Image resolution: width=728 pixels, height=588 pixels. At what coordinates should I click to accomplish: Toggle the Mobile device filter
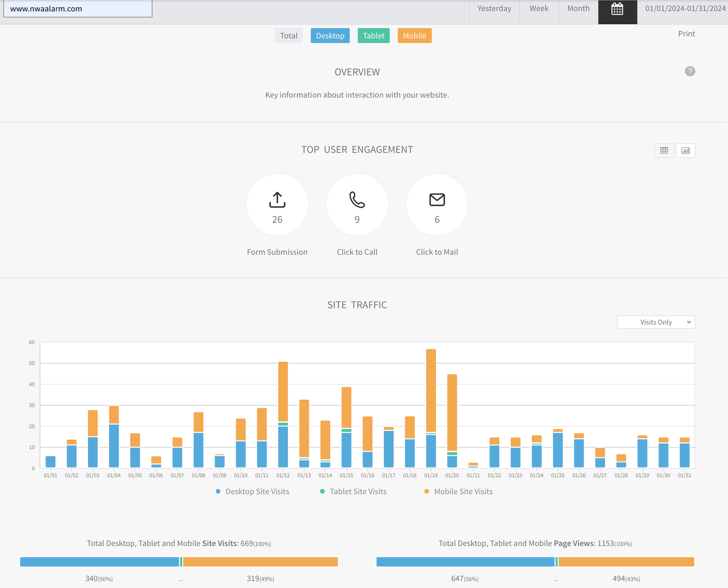414,36
